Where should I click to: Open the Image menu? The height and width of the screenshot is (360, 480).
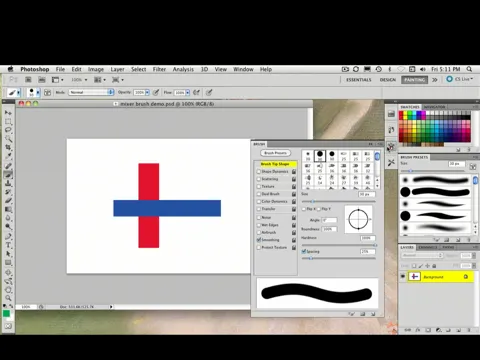pyautogui.click(x=96, y=69)
